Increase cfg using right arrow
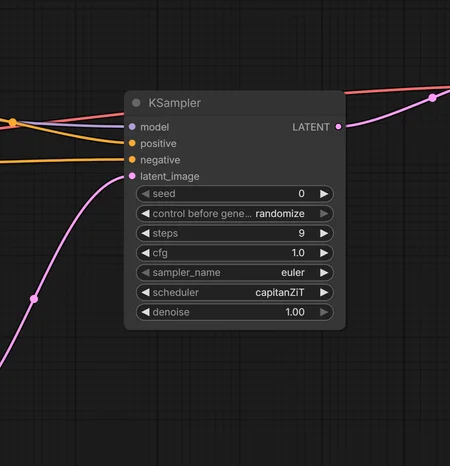The height and width of the screenshot is (466, 450). 324,253
